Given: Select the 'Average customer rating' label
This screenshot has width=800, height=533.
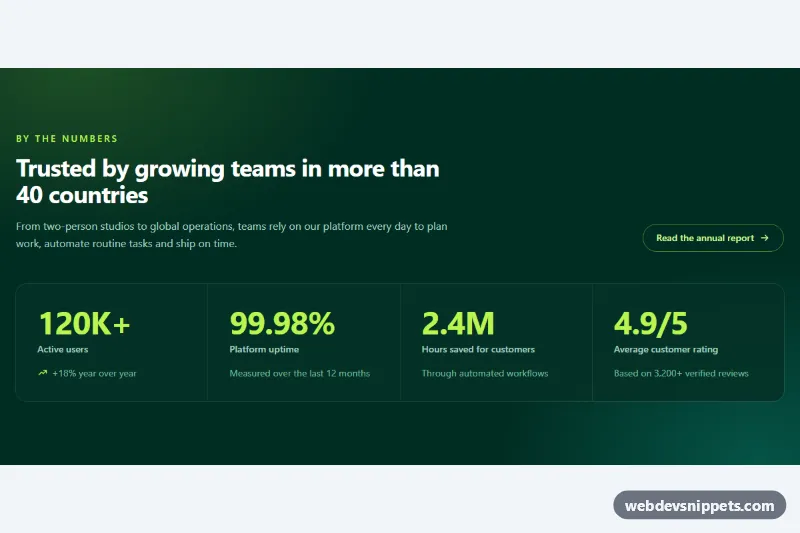Looking at the screenshot, I should [666, 349].
